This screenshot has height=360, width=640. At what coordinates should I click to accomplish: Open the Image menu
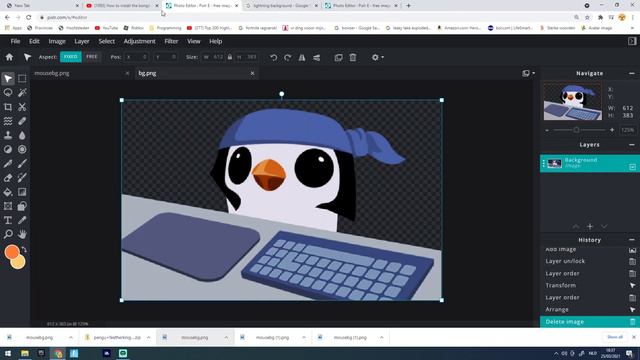(57, 41)
